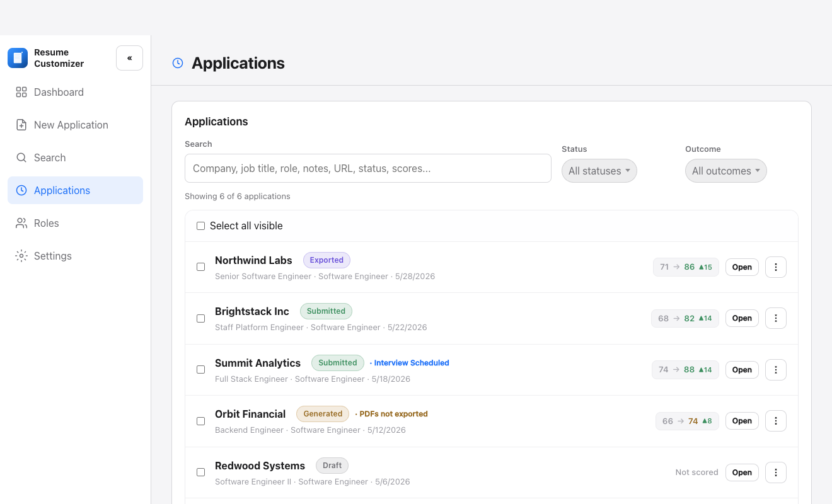Open the three-dot menu for Redwood Systems

[x=776, y=472]
